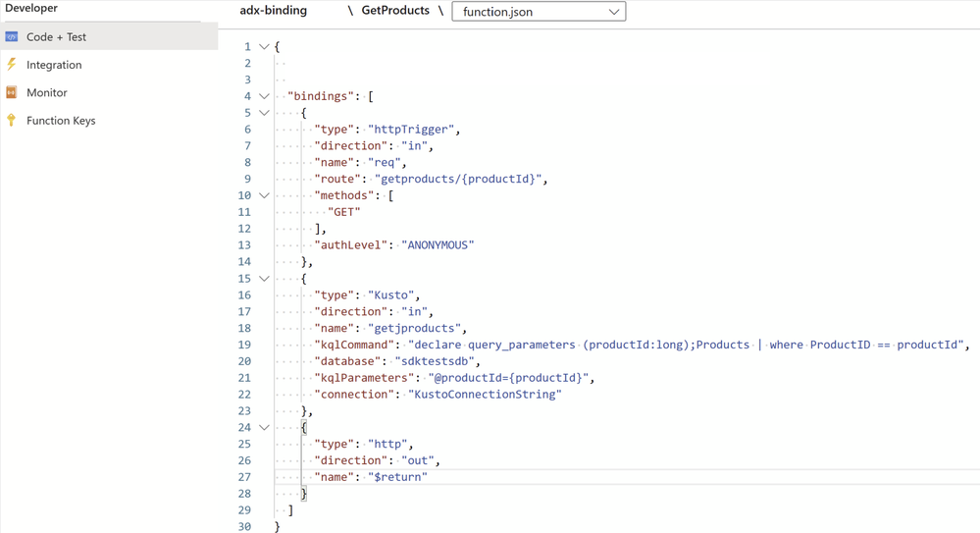Image resolution: width=980 pixels, height=533 pixels.
Task: Click the "httpTrigger" type value
Action: (x=411, y=129)
